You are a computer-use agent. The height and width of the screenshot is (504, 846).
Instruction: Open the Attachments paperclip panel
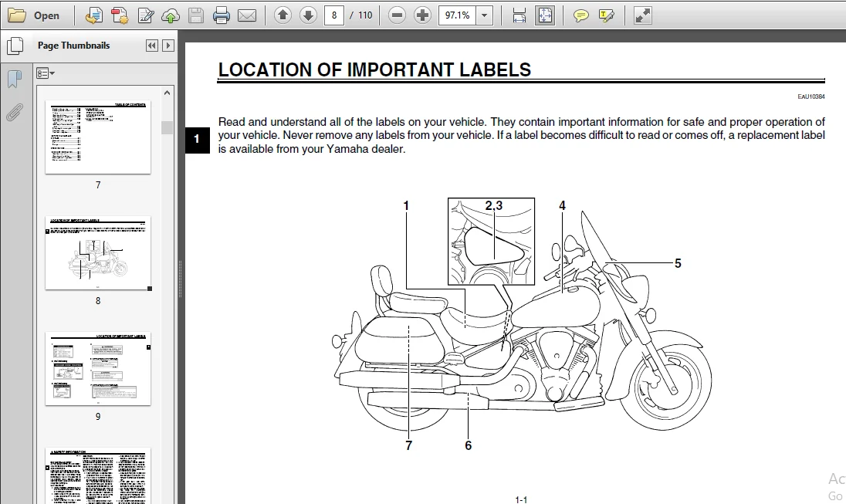(x=15, y=113)
